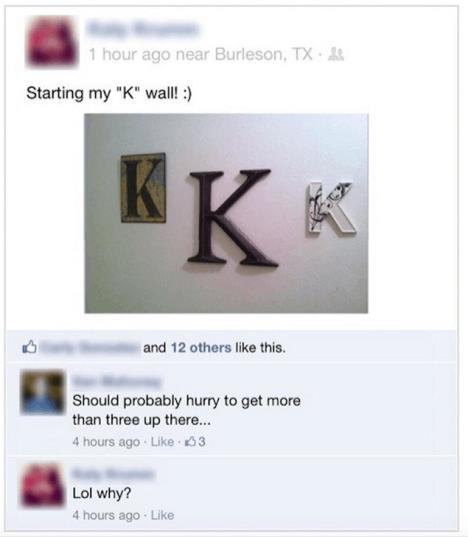Click the thumbs-up icon next to likes summary
Image resolution: width=468 pixels, height=537 pixels.
tap(29, 347)
